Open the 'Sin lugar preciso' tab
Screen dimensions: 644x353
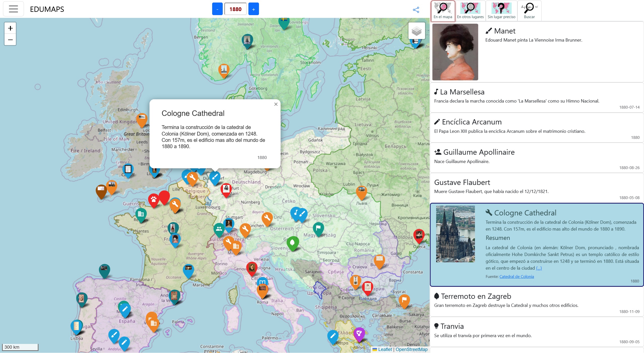[501, 11]
